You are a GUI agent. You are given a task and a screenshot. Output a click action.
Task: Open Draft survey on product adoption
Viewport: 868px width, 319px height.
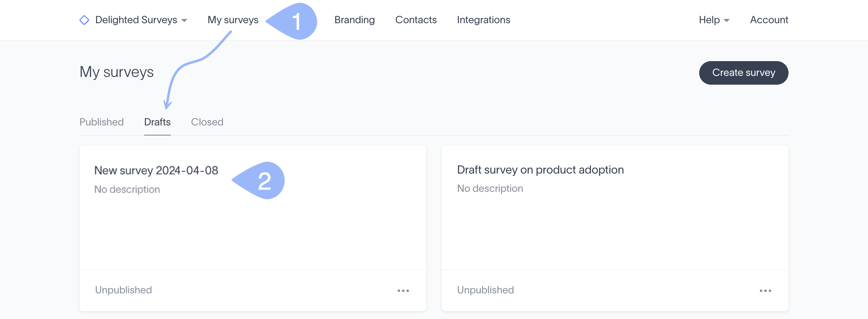(x=540, y=170)
